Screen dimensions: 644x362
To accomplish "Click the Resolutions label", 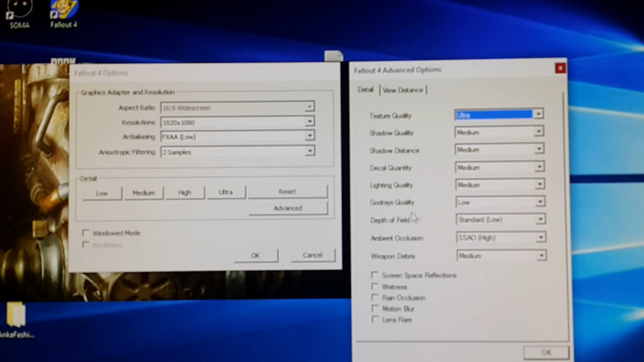I will [x=138, y=123].
